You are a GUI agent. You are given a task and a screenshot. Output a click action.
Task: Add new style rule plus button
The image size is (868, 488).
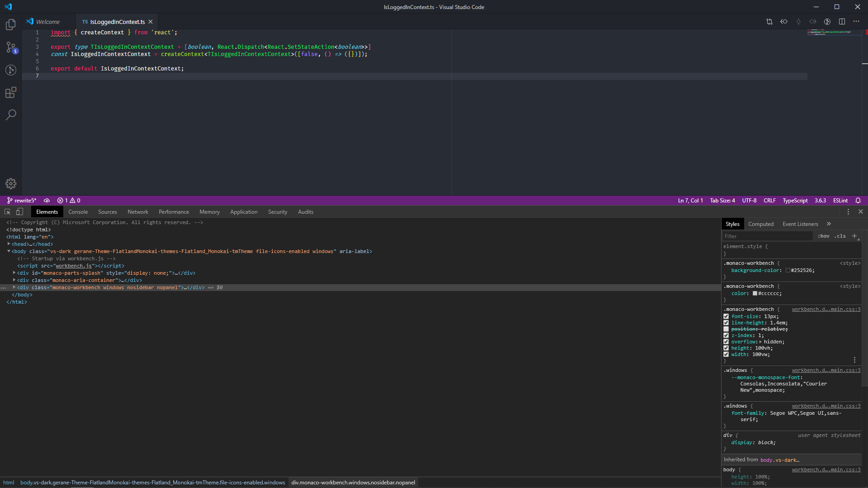pos(854,236)
